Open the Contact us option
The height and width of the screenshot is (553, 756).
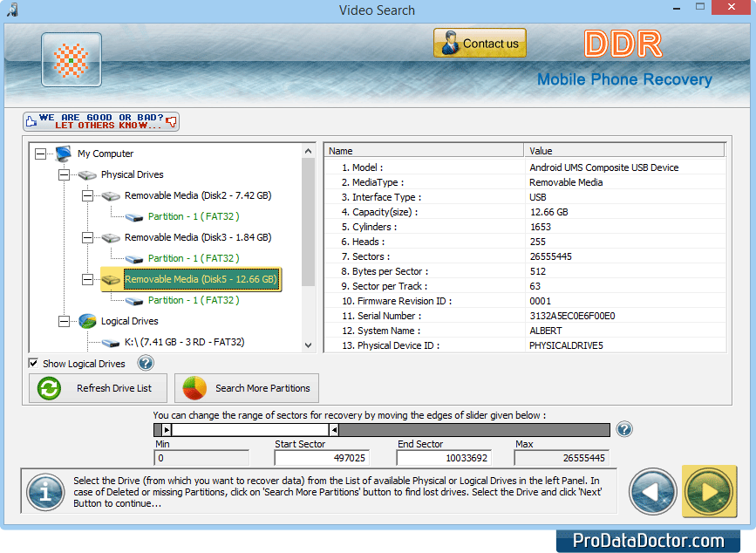(x=479, y=42)
